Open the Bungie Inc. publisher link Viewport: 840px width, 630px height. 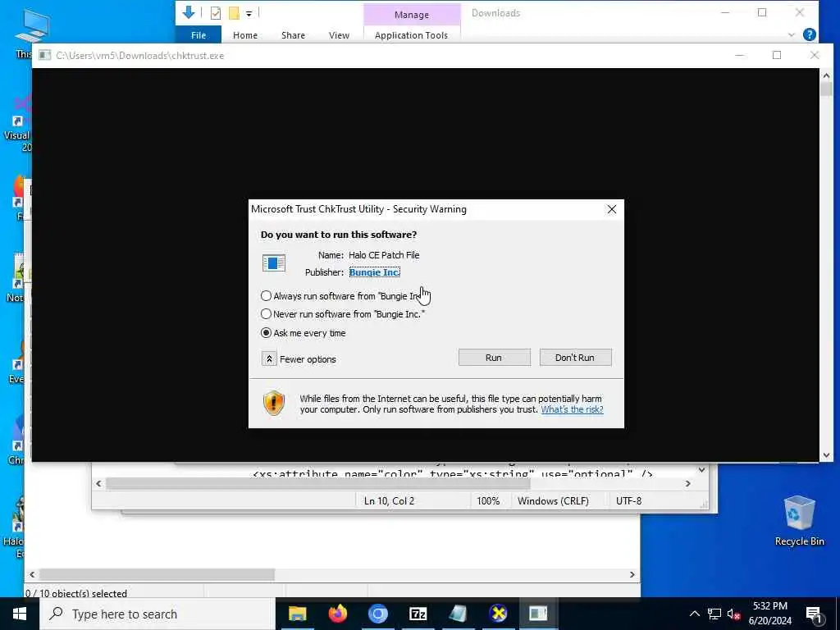click(374, 272)
